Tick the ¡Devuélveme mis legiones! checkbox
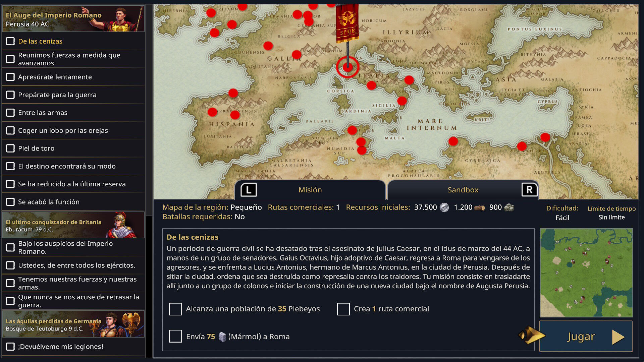The height and width of the screenshot is (362, 644). pos(10,347)
